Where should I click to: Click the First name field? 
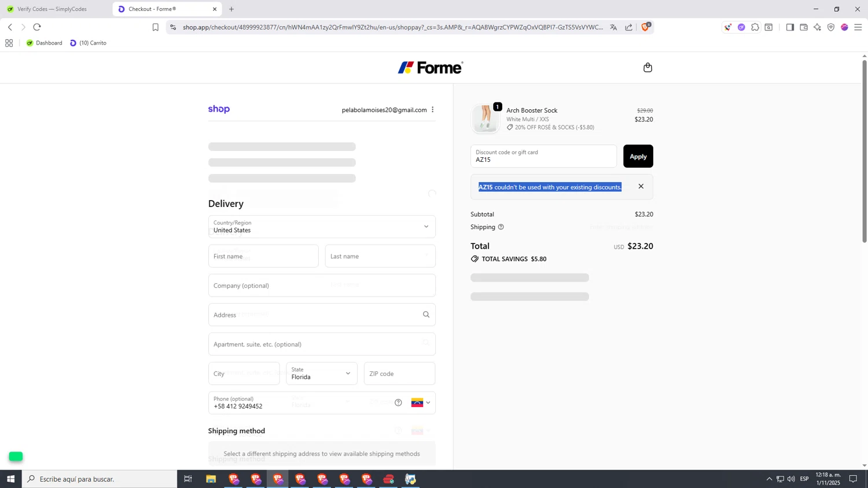click(x=263, y=256)
